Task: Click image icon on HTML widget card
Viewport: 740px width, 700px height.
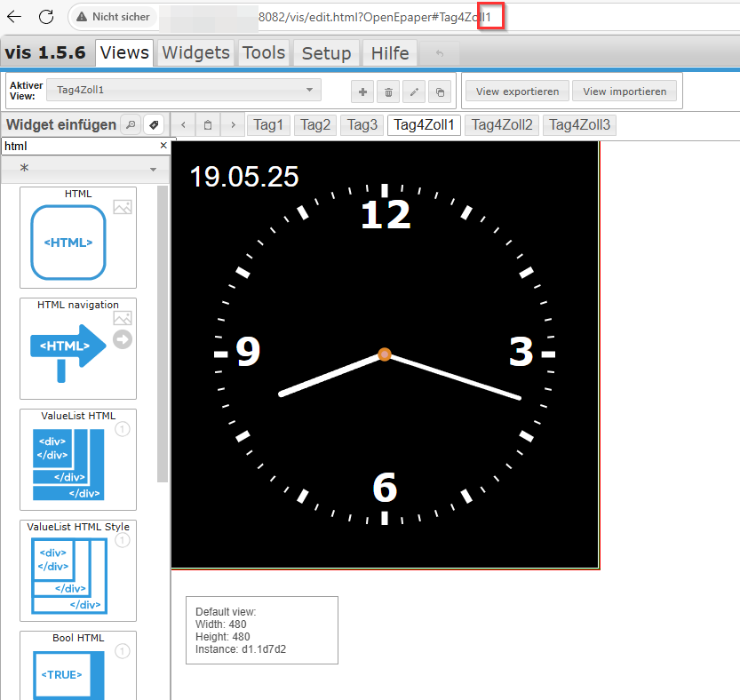Action: coord(123,207)
